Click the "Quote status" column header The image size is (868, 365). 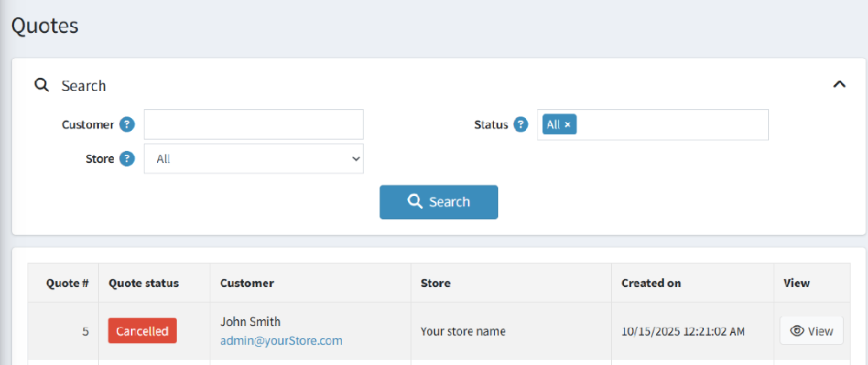[144, 284]
